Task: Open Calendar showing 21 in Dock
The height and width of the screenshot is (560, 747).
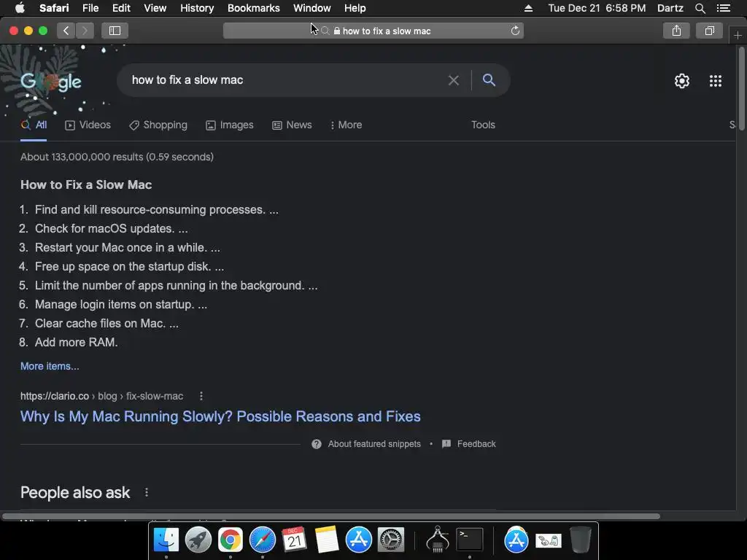Action: coord(295,540)
